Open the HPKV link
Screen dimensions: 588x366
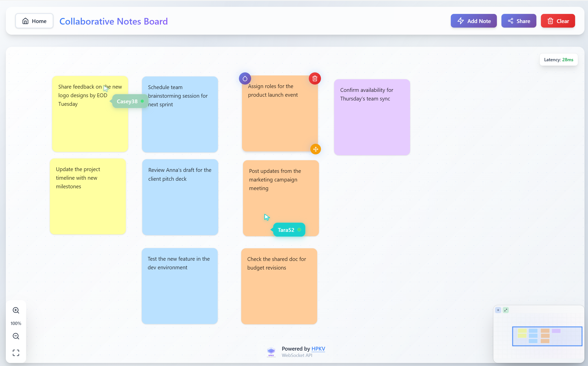click(318, 349)
